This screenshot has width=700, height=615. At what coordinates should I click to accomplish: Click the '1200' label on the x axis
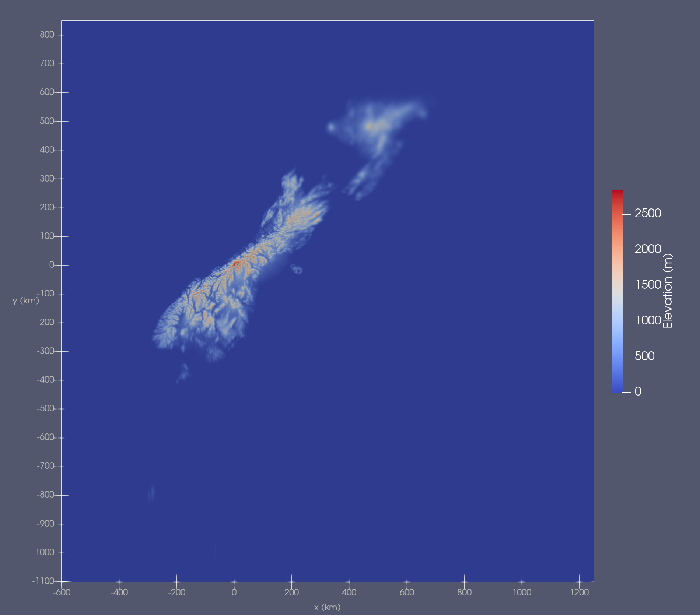pyautogui.click(x=579, y=592)
